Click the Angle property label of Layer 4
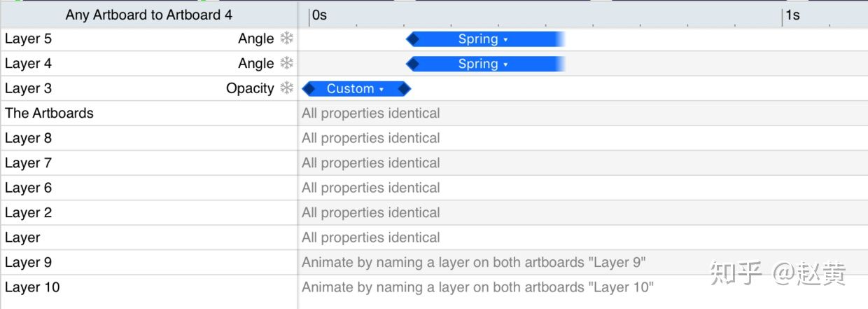Screen dimensions: 868x309 point(256,64)
